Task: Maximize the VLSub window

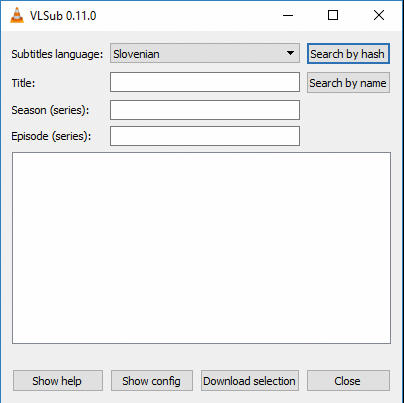Action: point(333,15)
